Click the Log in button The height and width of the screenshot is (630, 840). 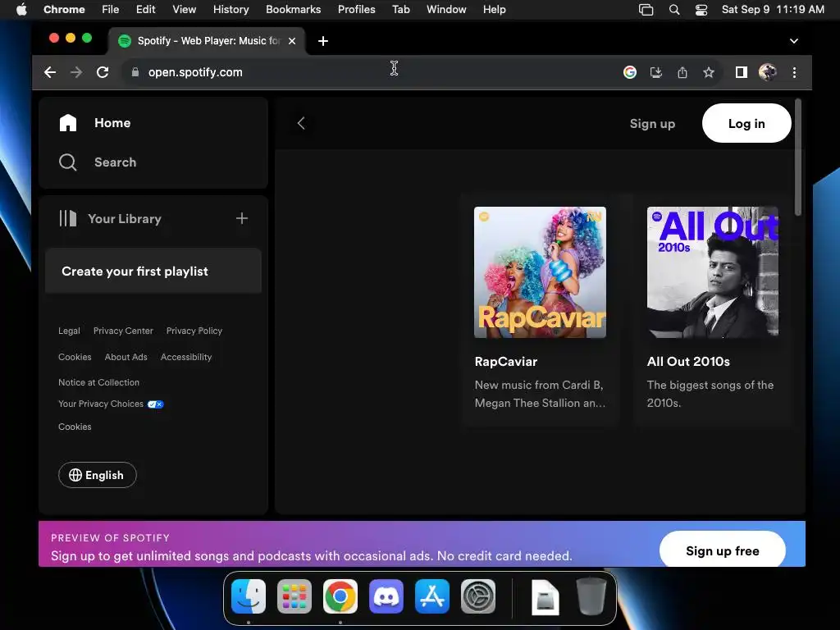746,123
